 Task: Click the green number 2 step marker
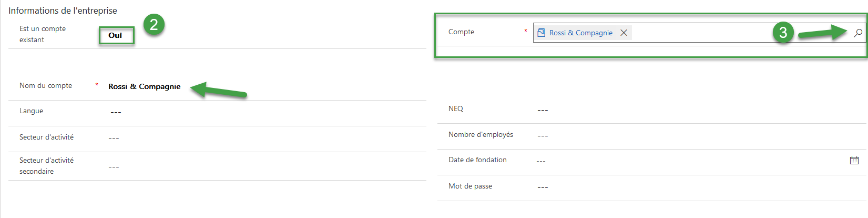[x=154, y=24]
